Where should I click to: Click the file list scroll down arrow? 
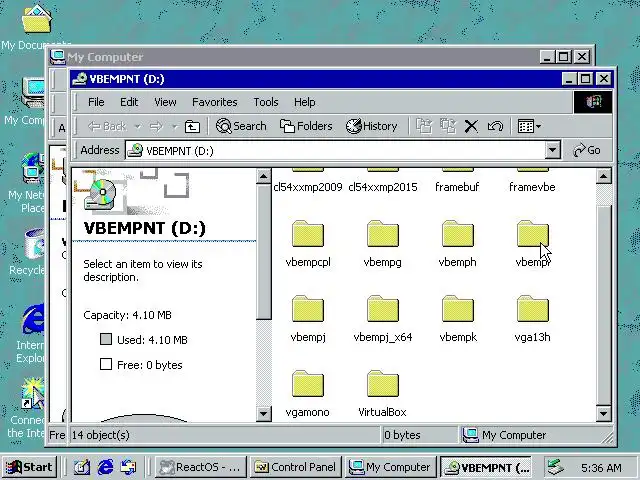click(603, 413)
